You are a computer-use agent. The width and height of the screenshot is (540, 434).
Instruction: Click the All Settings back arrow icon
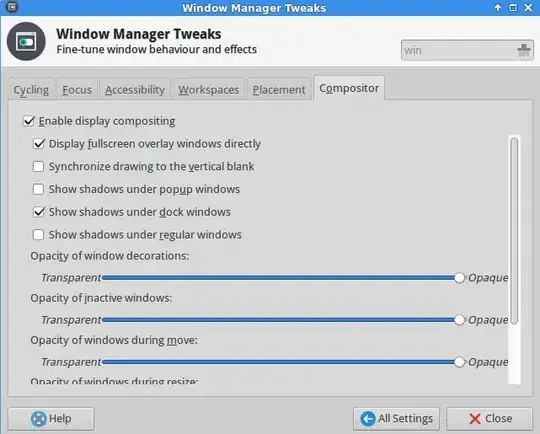pos(368,419)
